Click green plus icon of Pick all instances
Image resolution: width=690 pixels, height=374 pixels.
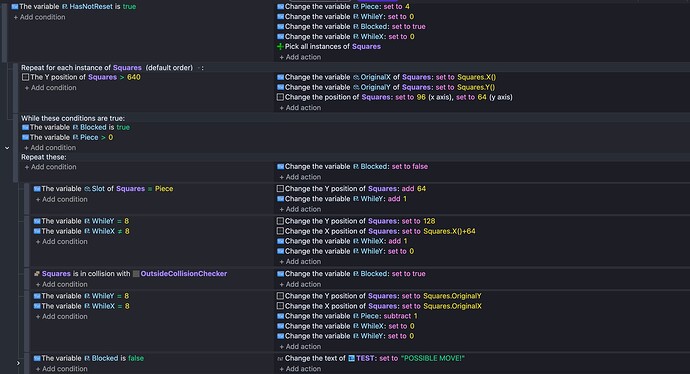[x=280, y=47]
